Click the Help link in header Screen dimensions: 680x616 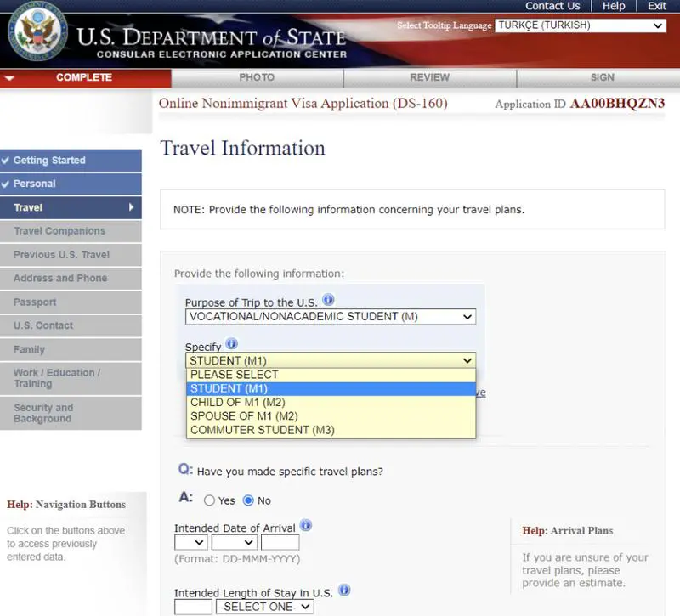(614, 6)
